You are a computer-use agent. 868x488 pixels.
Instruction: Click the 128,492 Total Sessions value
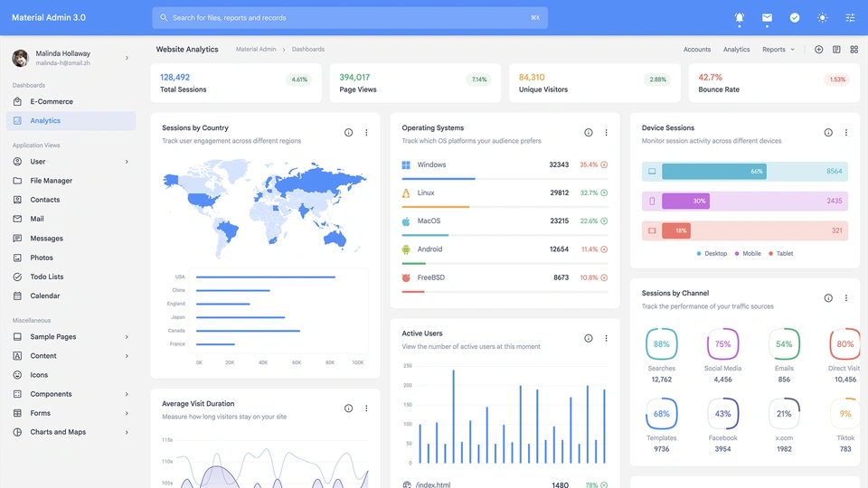pyautogui.click(x=175, y=78)
